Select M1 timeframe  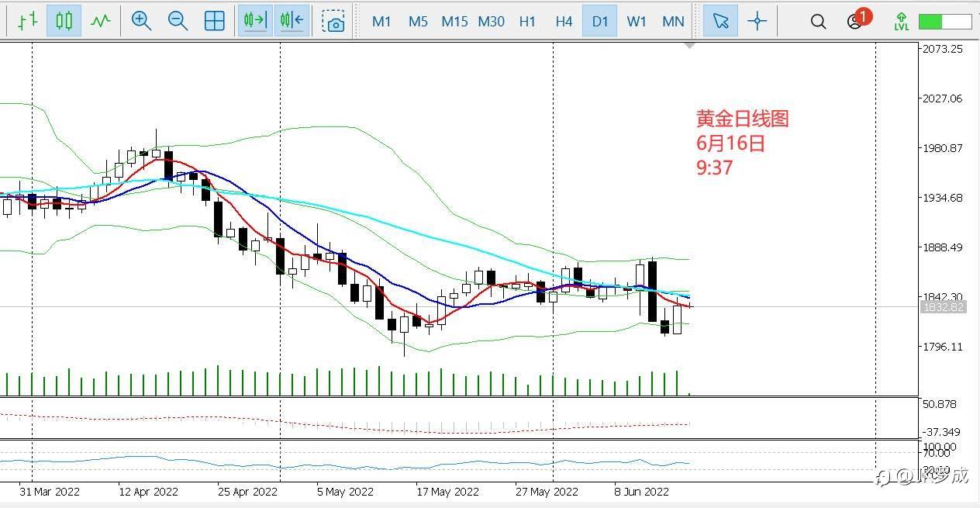(x=381, y=21)
